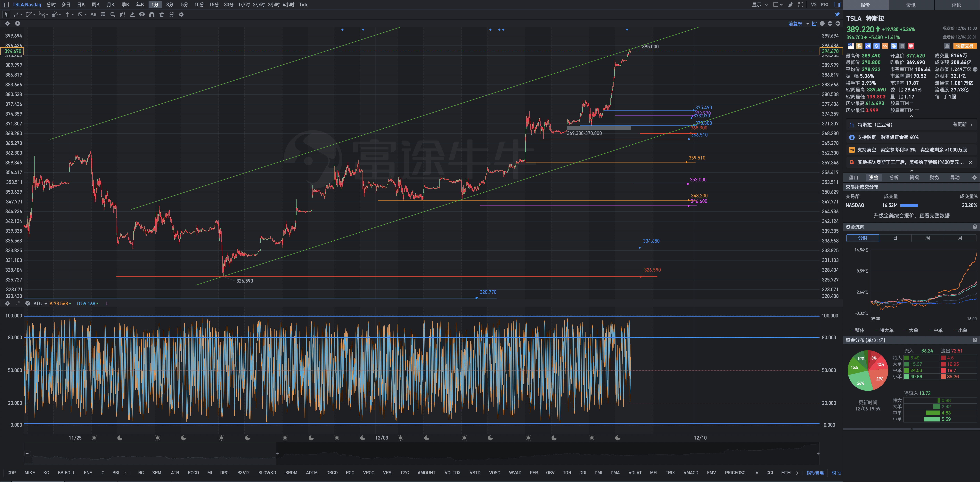The image size is (980, 482).
Task: Open the 资讯 news tab
Action: (911, 5)
